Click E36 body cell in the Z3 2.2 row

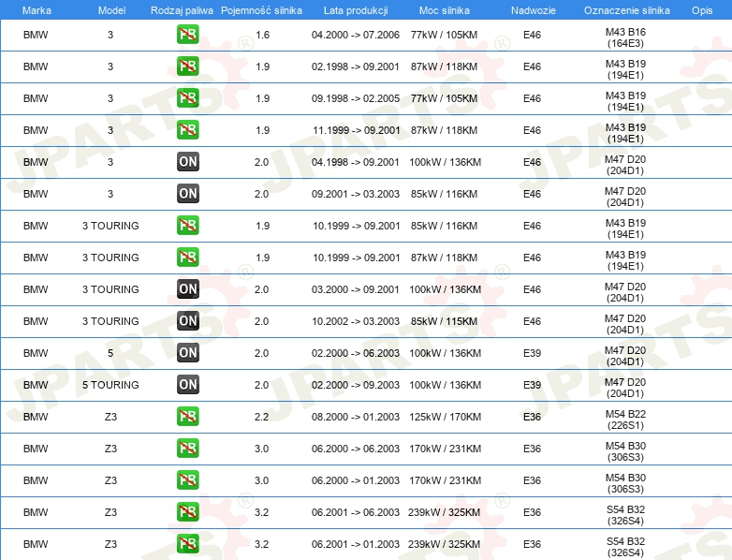pyautogui.click(x=532, y=417)
